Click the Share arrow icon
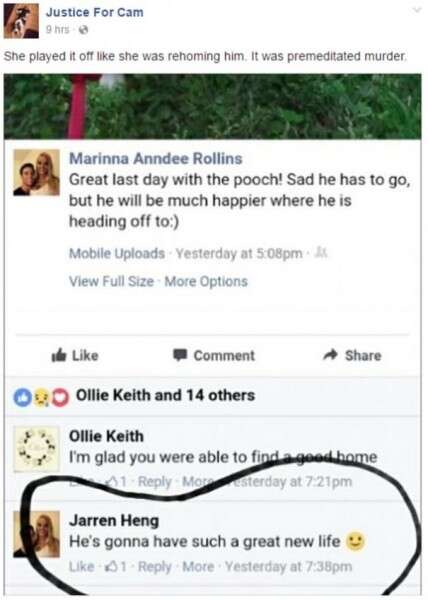 coord(330,355)
